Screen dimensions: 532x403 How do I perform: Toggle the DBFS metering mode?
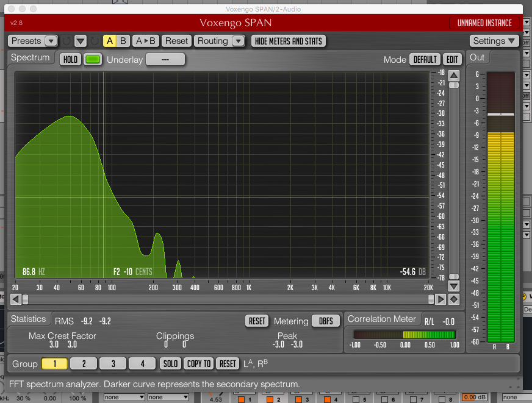click(x=326, y=321)
